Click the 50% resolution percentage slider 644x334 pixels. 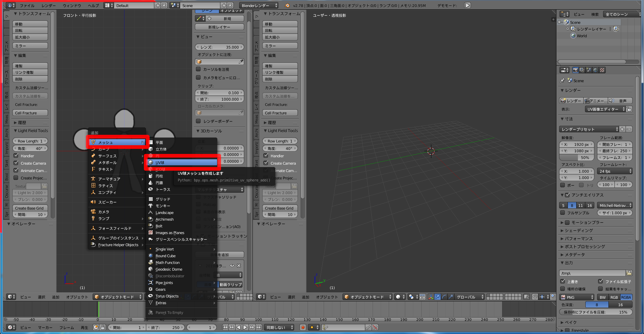[x=577, y=158]
